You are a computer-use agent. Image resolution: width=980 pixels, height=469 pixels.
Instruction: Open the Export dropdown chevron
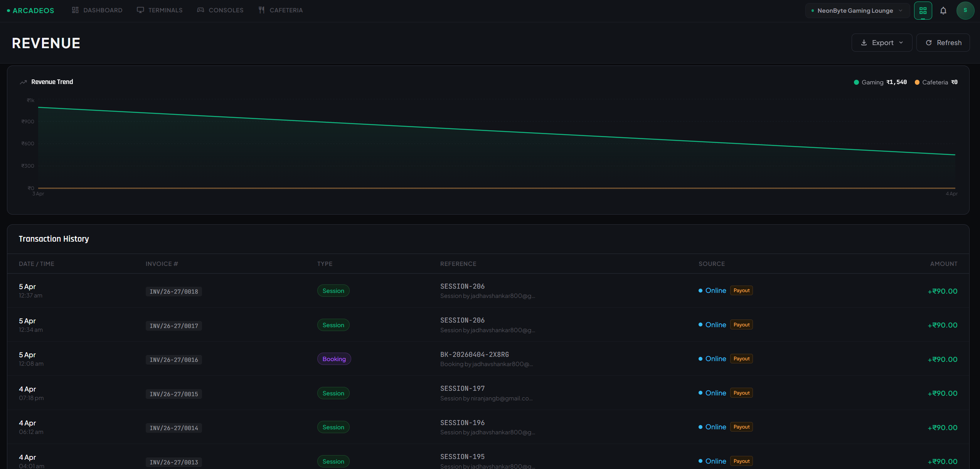[901, 43]
